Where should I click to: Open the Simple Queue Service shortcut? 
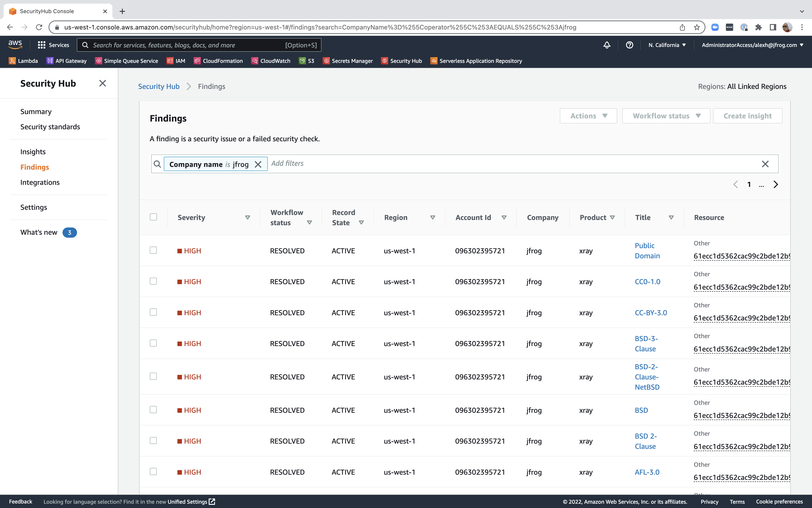point(126,61)
